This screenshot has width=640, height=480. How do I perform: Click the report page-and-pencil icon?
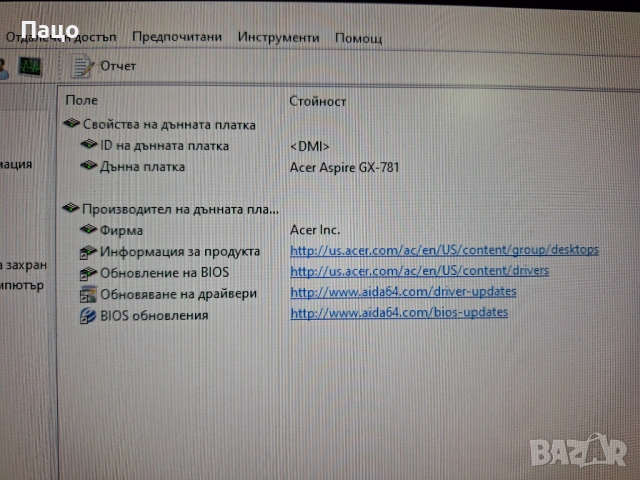tap(82, 66)
